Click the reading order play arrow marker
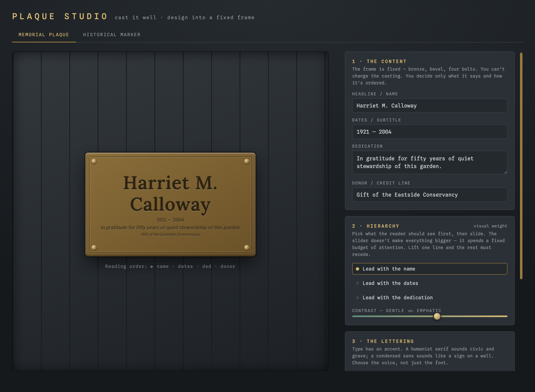Viewport: 535px width, 392px height. pyautogui.click(x=152, y=266)
